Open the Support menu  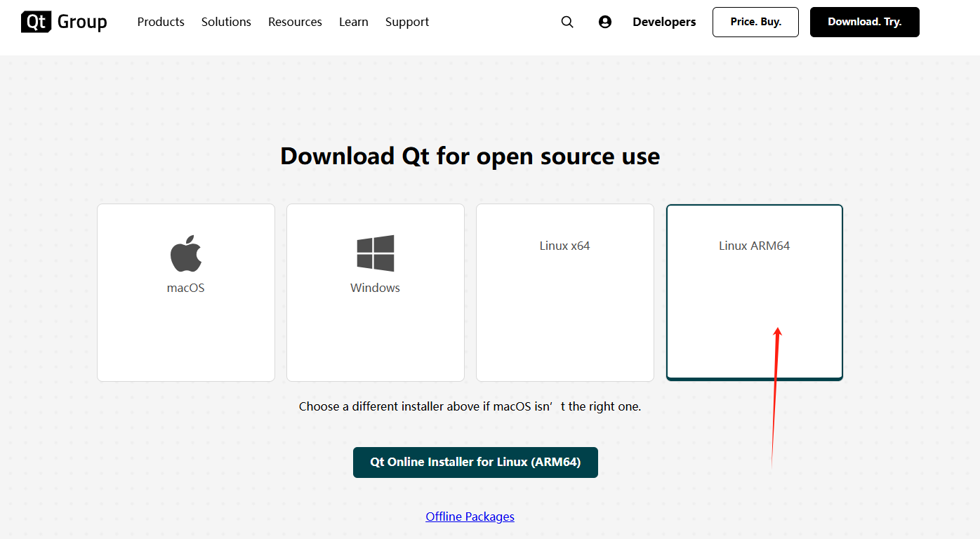407,22
